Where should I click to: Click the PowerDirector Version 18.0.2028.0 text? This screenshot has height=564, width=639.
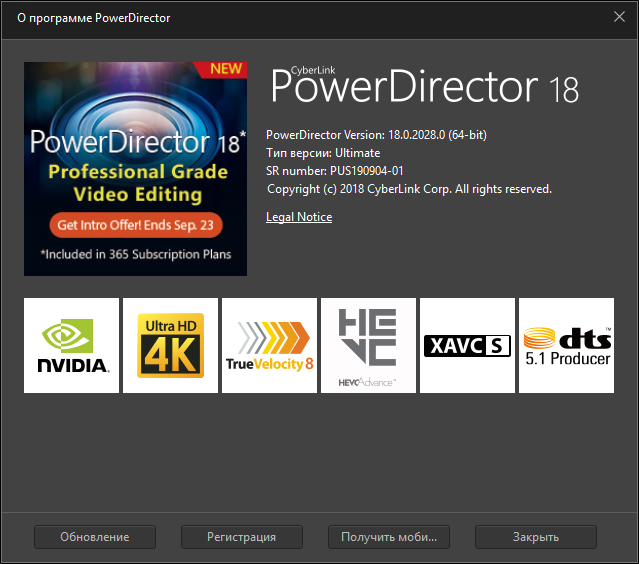click(376, 135)
